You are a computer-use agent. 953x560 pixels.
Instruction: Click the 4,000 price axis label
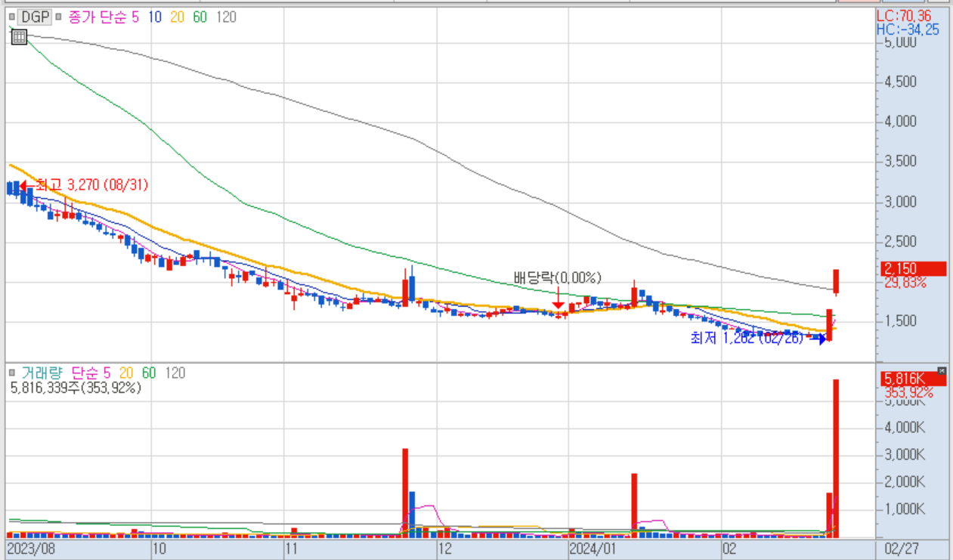click(900, 122)
